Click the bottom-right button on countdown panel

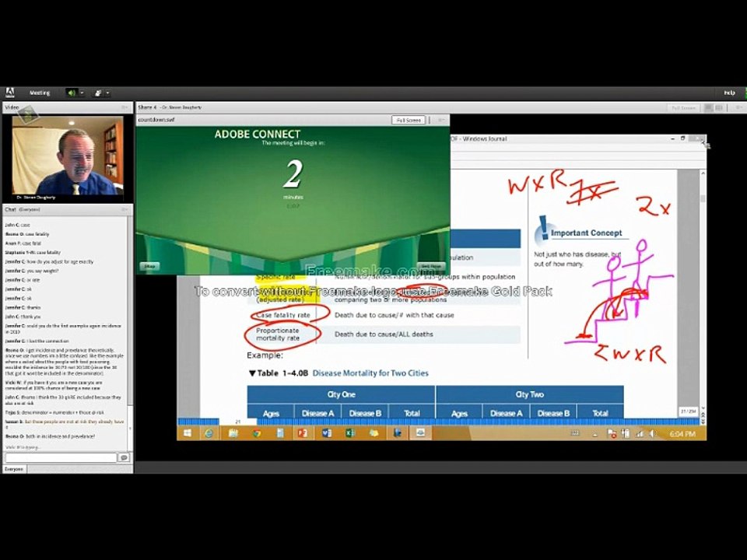coord(431,266)
